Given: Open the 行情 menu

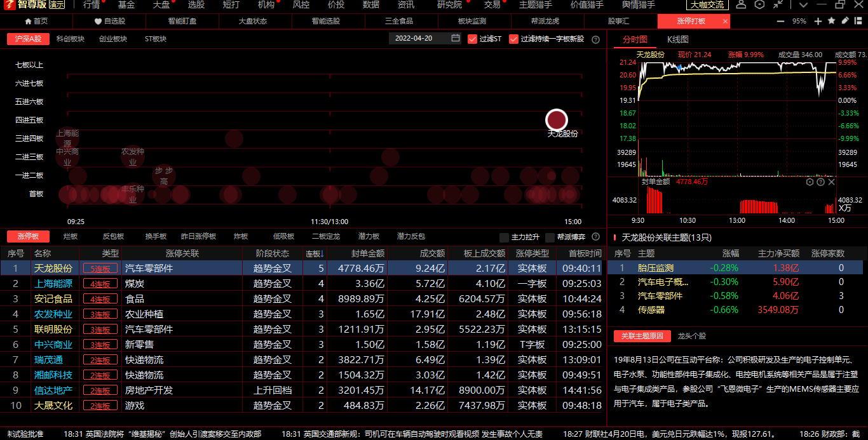Looking at the screenshot, I should (x=92, y=5).
